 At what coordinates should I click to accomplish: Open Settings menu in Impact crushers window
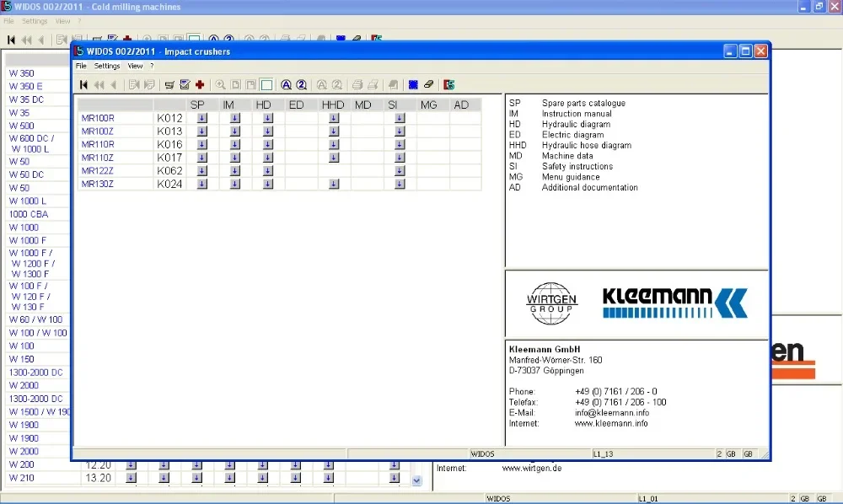tap(107, 66)
